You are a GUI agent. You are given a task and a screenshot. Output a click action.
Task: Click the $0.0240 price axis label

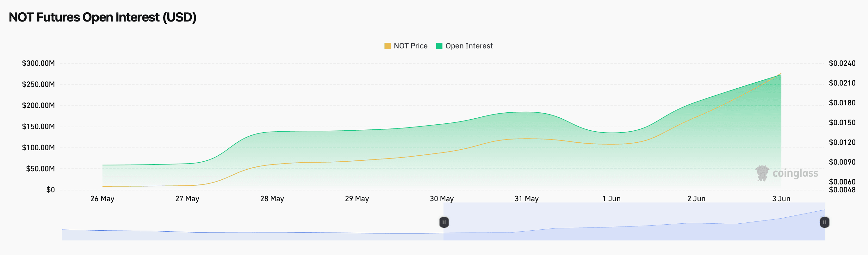click(842, 63)
